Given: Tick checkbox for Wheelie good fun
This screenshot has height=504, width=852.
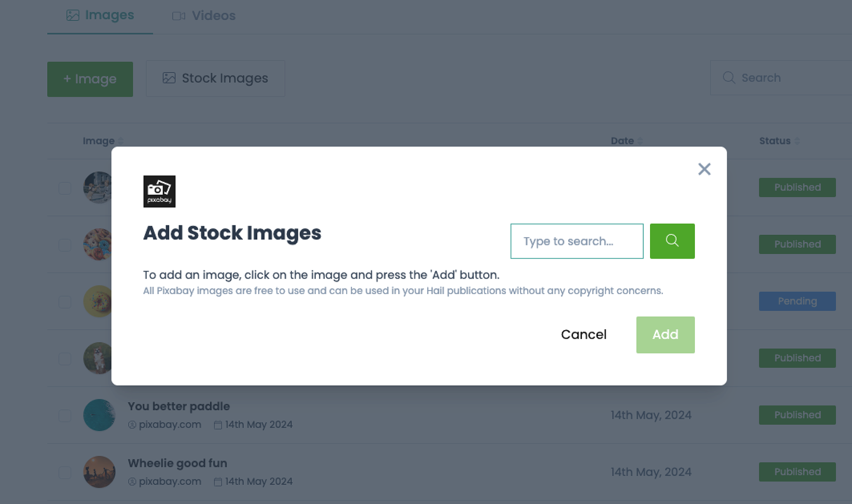Looking at the screenshot, I should (65, 472).
